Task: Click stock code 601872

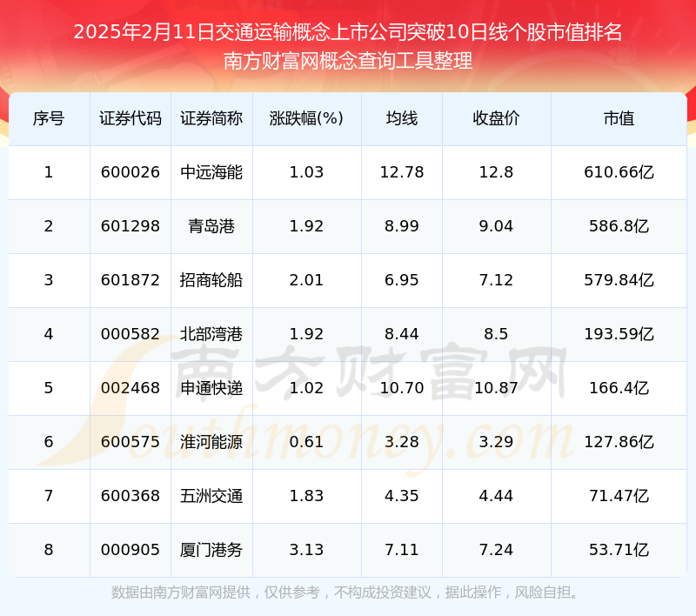Action: (x=130, y=280)
